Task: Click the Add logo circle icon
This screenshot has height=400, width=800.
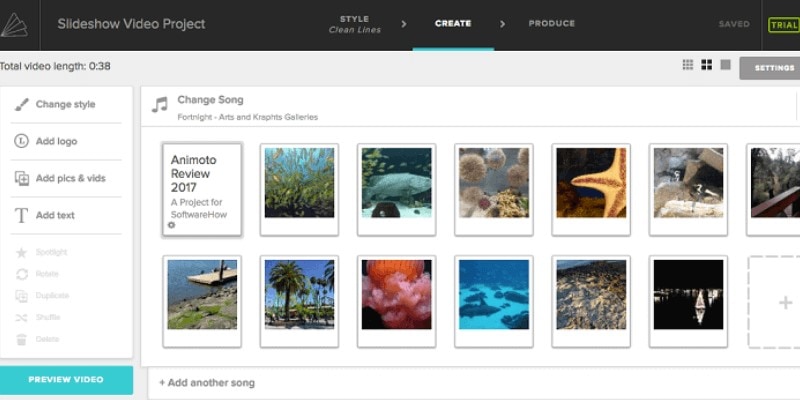Action: 21,141
